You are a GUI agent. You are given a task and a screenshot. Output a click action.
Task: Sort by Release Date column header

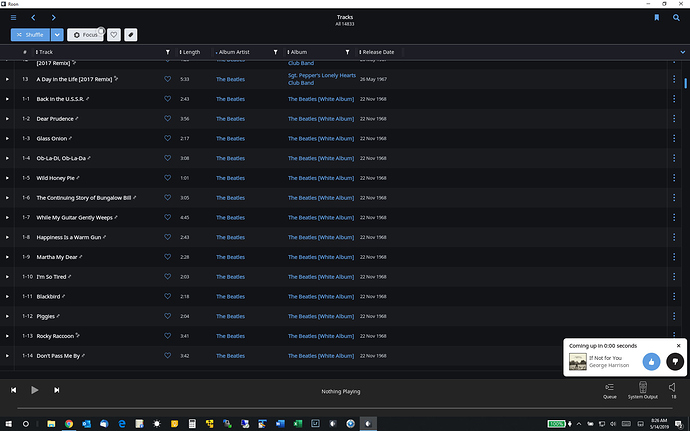(x=377, y=52)
